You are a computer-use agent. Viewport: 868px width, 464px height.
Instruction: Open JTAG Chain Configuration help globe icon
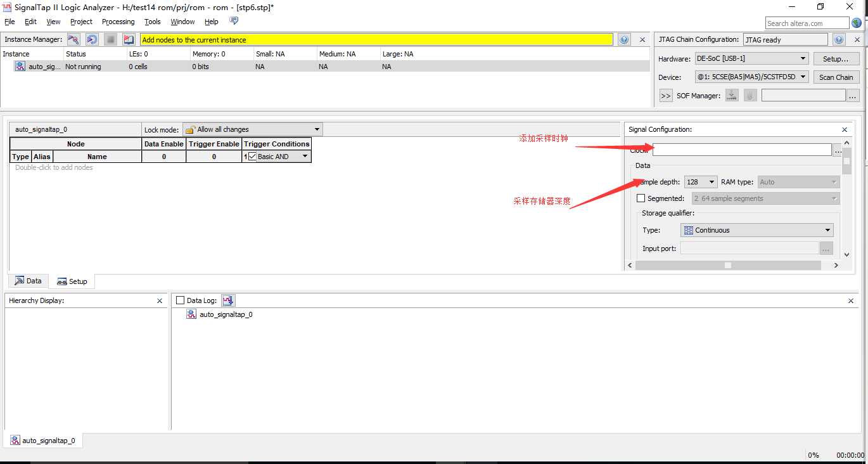click(839, 39)
